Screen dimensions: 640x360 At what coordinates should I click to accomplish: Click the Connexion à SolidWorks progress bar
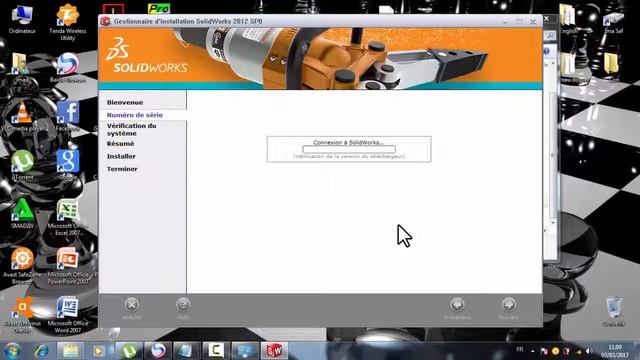(349, 149)
